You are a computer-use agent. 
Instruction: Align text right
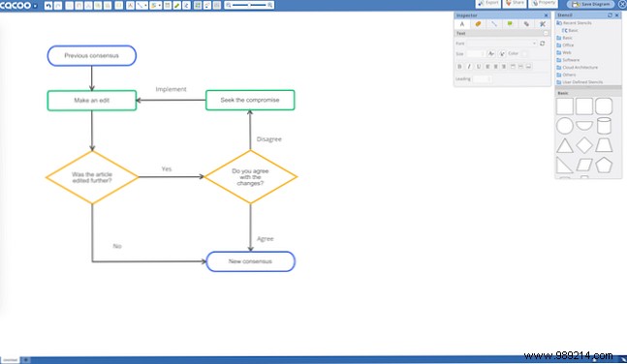pyautogui.click(x=504, y=67)
